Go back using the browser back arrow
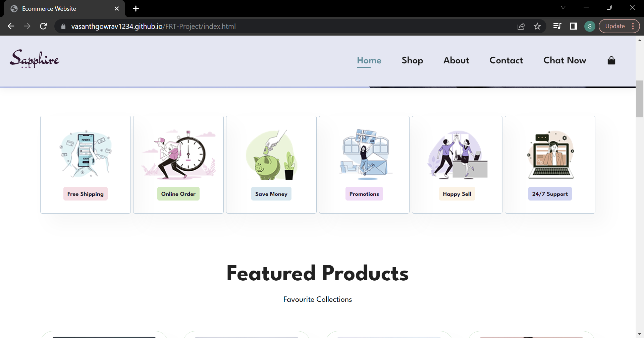This screenshot has width=644, height=338. coord(11,26)
